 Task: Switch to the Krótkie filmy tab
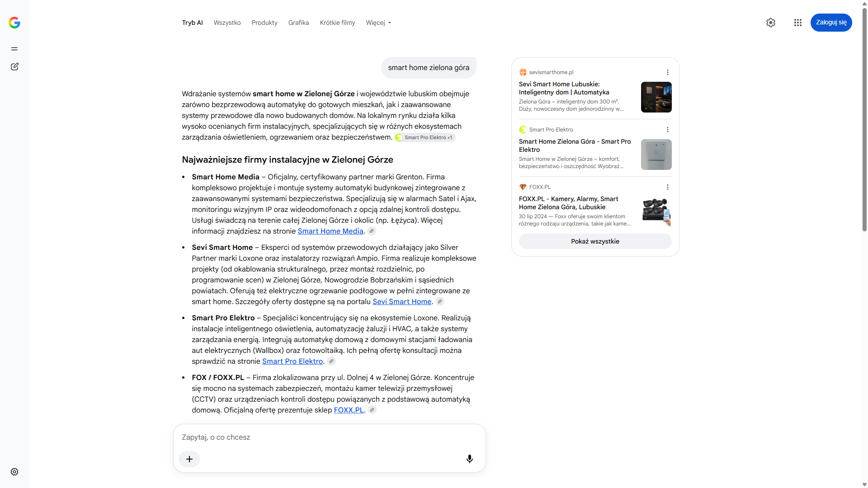(x=337, y=23)
